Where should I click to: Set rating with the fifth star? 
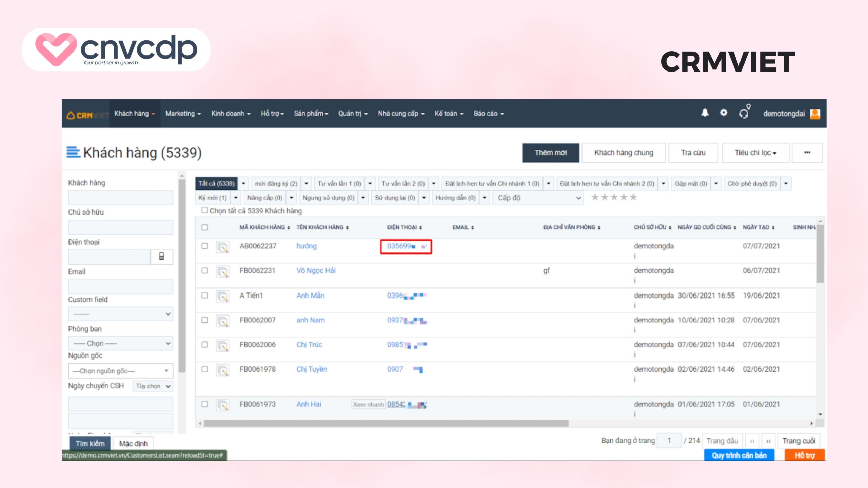(x=633, y=197)
